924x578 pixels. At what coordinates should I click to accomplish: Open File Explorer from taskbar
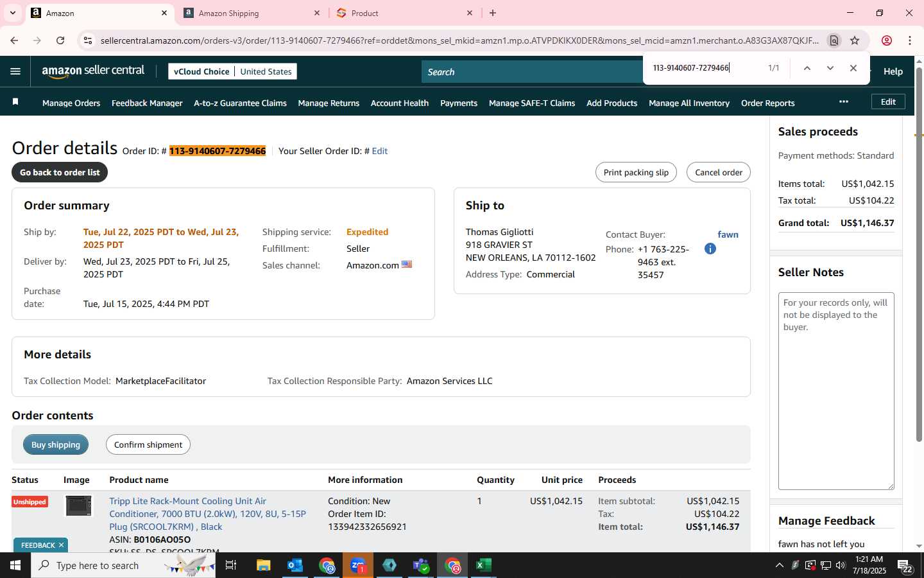[264, 565]
